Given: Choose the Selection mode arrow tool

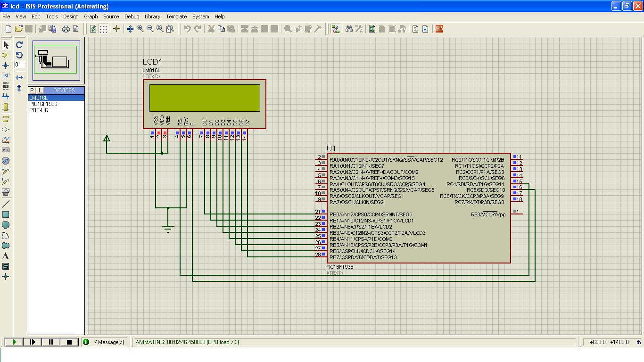Looking at the screenshot, I should [6, 45].
